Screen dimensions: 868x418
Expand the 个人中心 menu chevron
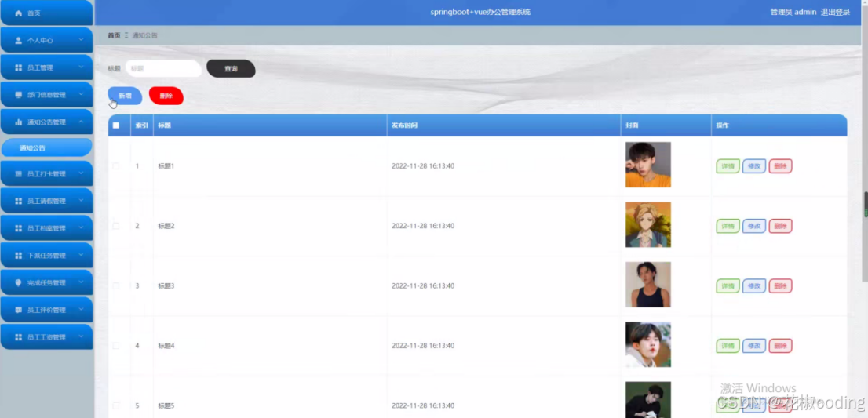pyautogui.click(x=81, y=40)
